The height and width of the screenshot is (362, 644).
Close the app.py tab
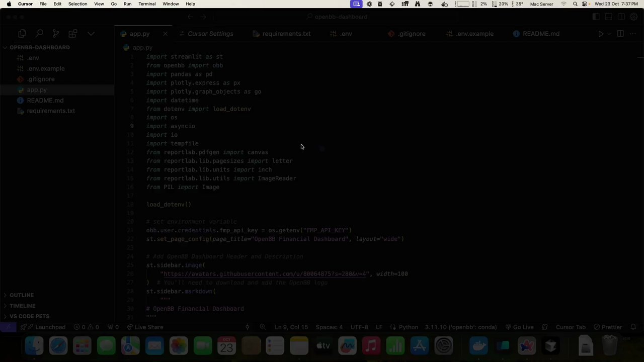(165, 34)
